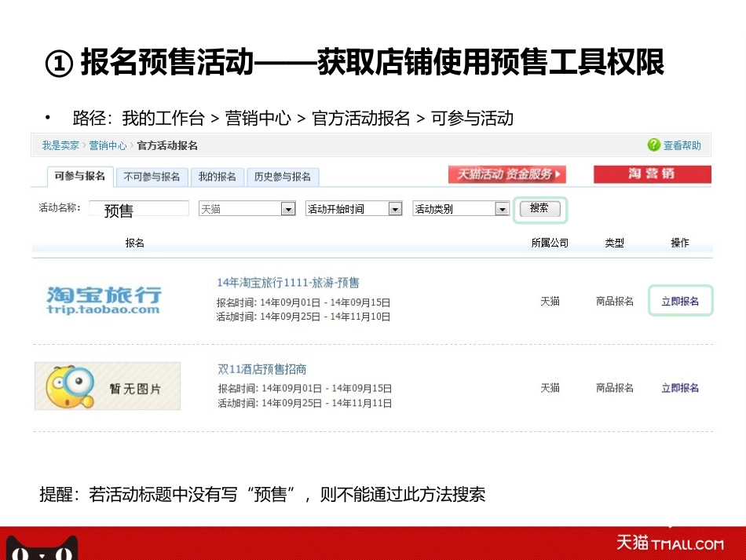Click the 报名 column header
The image size is (746, 560).
[x=134, y=243]
